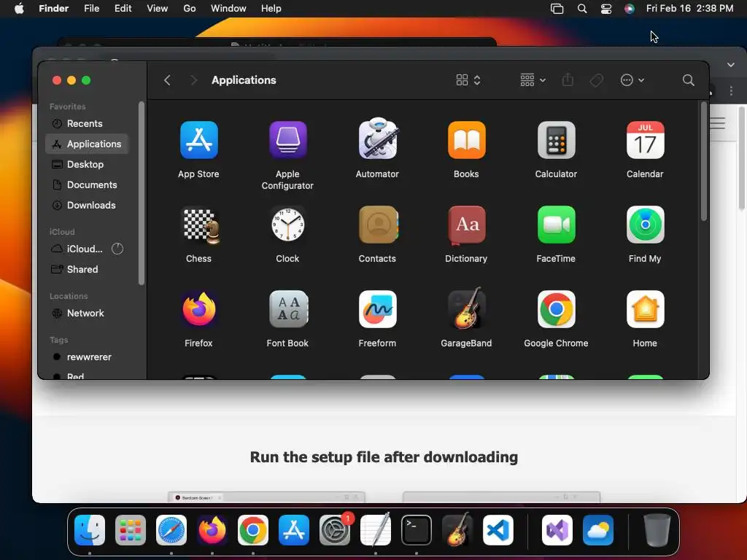The width and height of the screenshot is (747, 560).
Task: Select the Find My app
Action: (645, 225)
